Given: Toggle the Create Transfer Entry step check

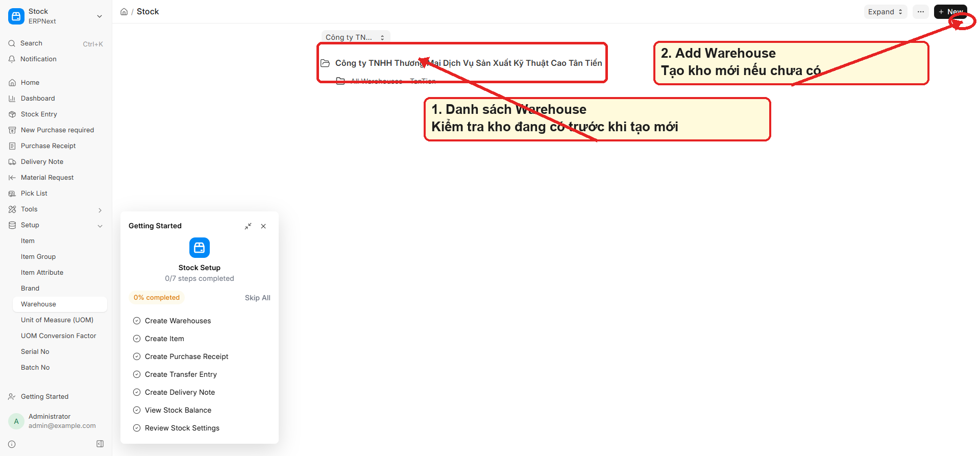Looking at the screenshot, I should (137, 374).
